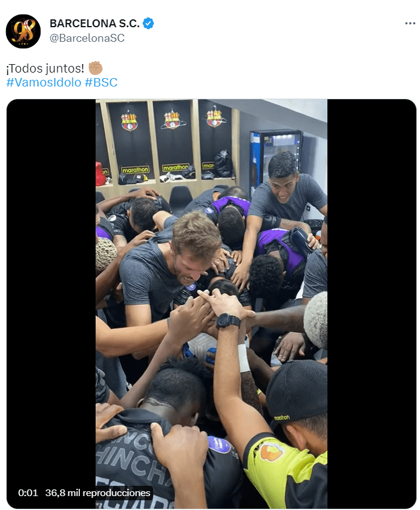Click the raised fist emoji
This screenshot has width=420, height=510.
point(96,68)
